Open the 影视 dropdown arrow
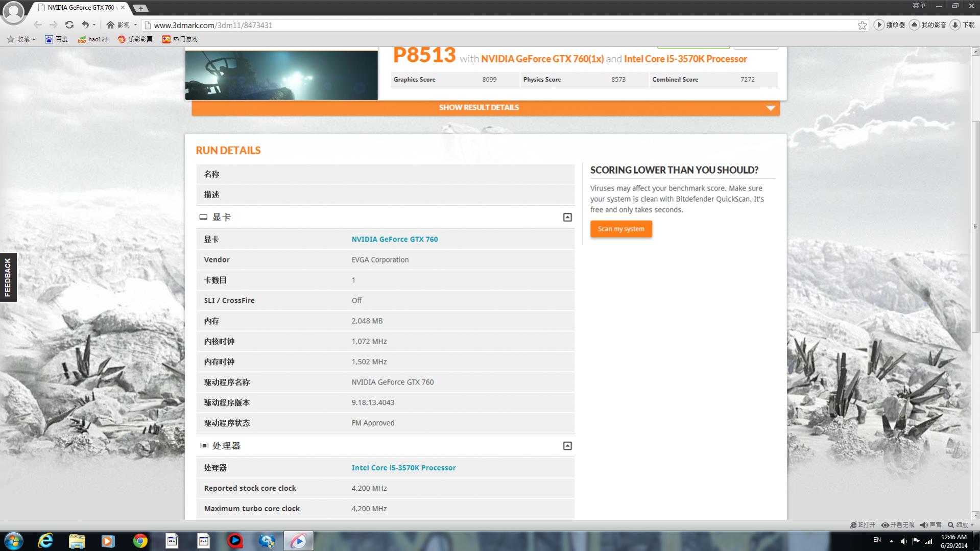This screenshot has width=980, height=551. 135,25
